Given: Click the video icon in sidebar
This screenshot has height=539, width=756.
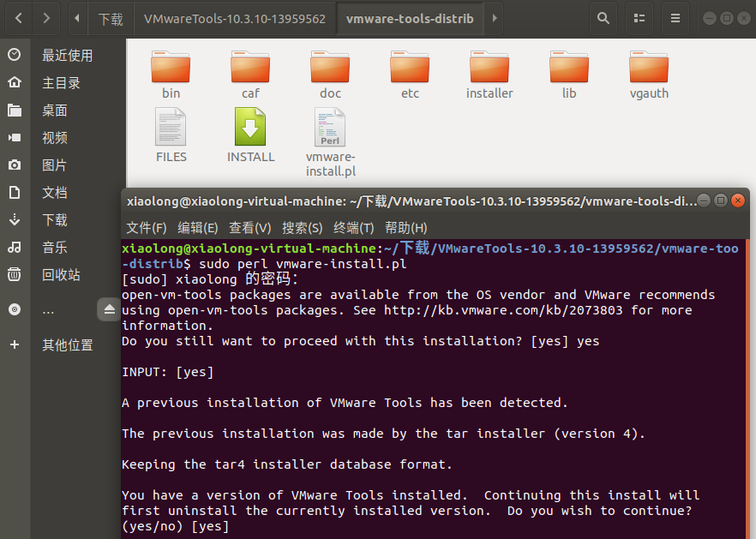Looking at the screenshot, I should [15, 137].
